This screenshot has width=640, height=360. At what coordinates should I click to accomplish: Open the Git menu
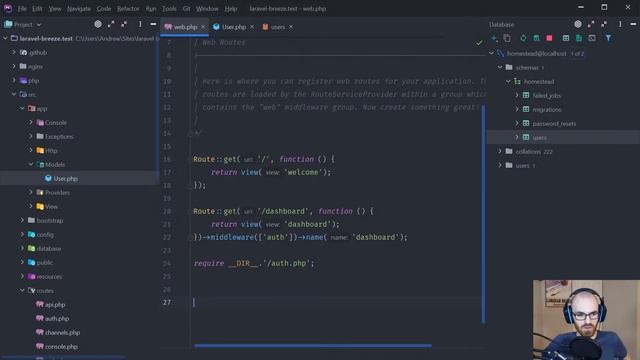click(187, 9)
